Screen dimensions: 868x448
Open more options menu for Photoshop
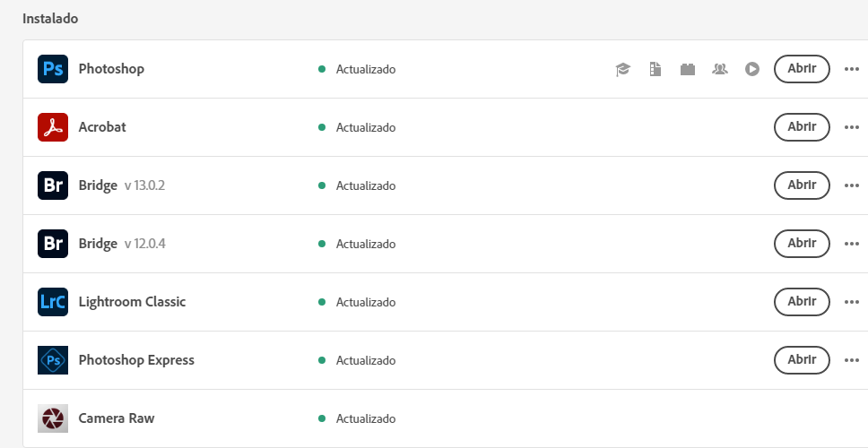click(x=852, y=69)
